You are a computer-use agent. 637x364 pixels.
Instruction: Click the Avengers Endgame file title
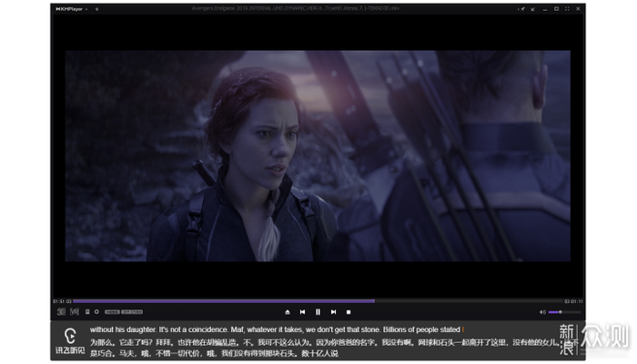point(296,8)
